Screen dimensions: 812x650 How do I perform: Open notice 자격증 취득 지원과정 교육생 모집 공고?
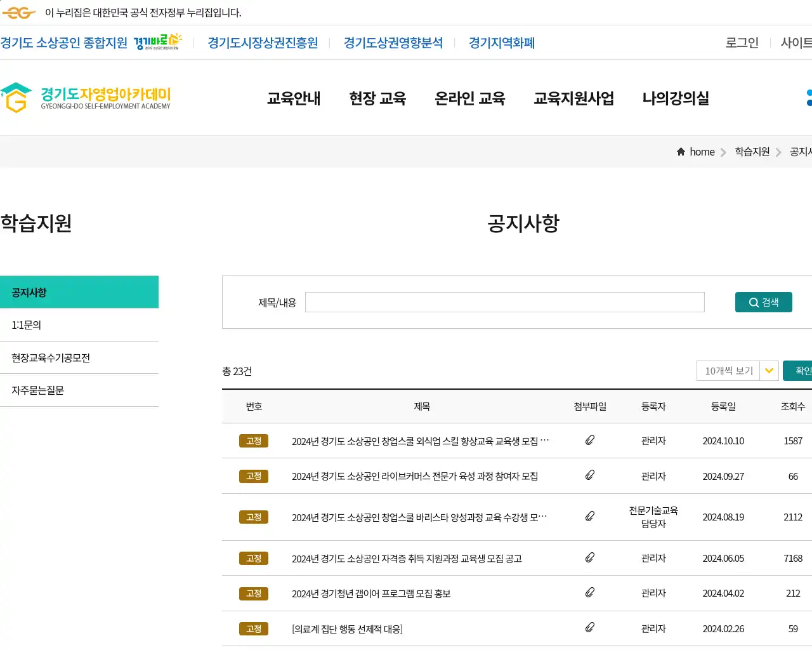407,559
